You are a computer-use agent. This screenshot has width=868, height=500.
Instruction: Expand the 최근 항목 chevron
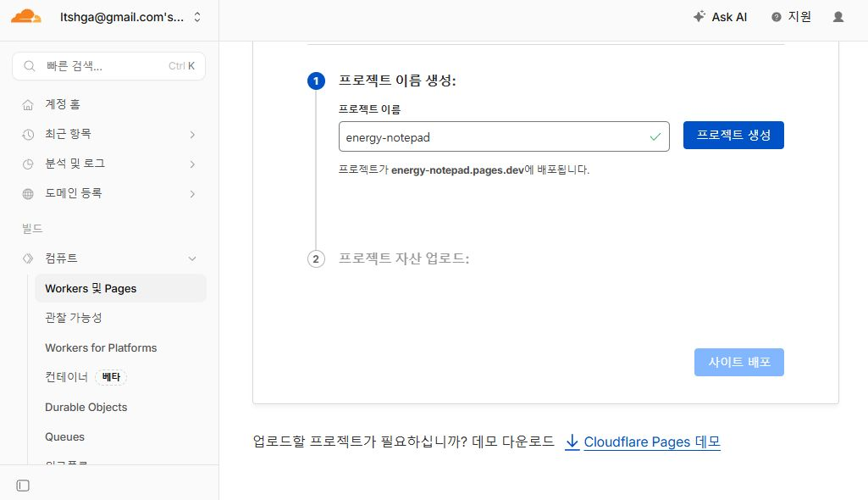(192, 135)
